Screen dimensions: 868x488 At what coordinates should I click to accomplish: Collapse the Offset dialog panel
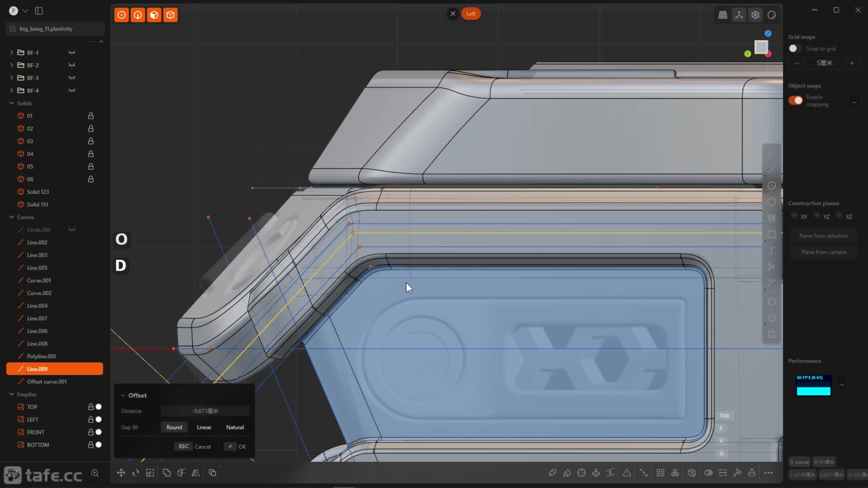point(123,395)
